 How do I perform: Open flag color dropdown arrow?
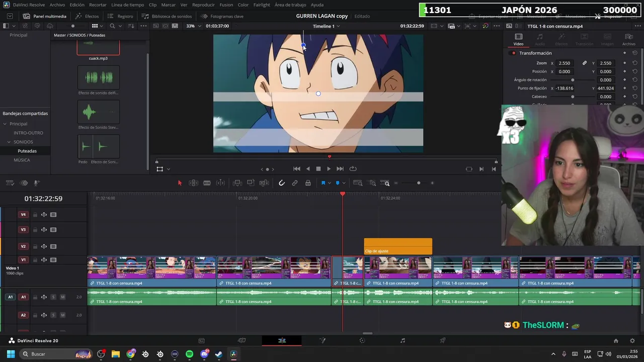click(x=329, y=183)
